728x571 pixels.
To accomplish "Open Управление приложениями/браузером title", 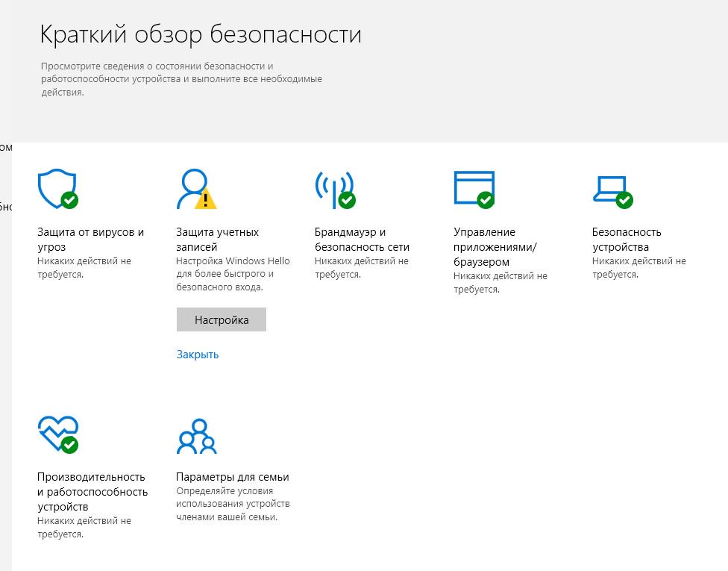I will coord(495,247).
